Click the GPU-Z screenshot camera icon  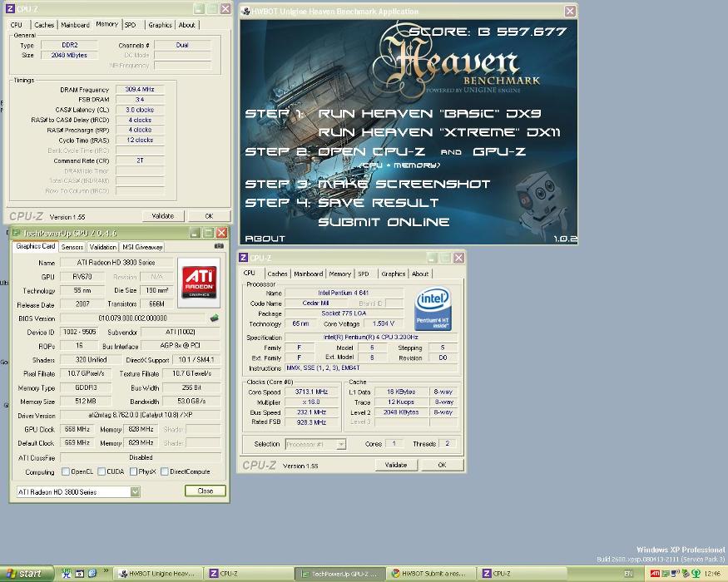coord(219,246)
